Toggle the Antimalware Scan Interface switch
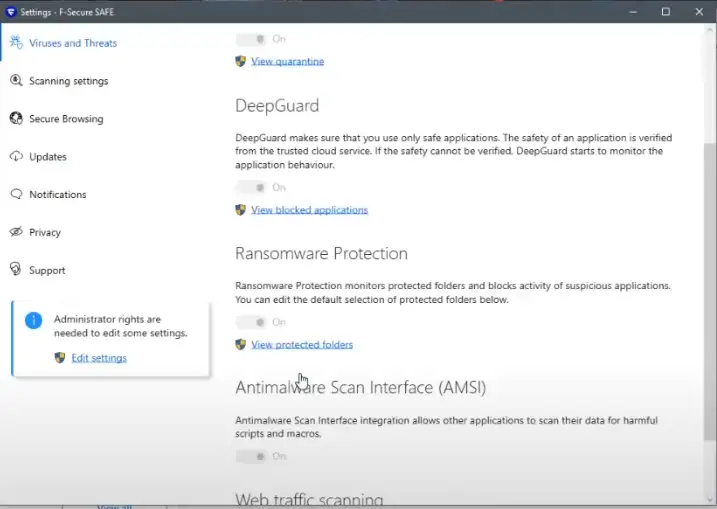The width and height of the screenshot is (717, 509). 251,456
